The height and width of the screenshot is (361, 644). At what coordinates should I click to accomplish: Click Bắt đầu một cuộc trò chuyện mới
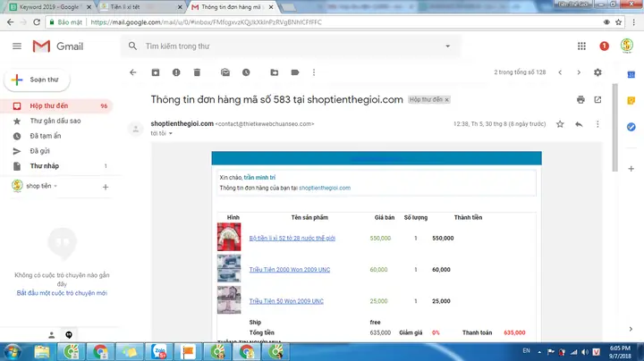[62, 293]
